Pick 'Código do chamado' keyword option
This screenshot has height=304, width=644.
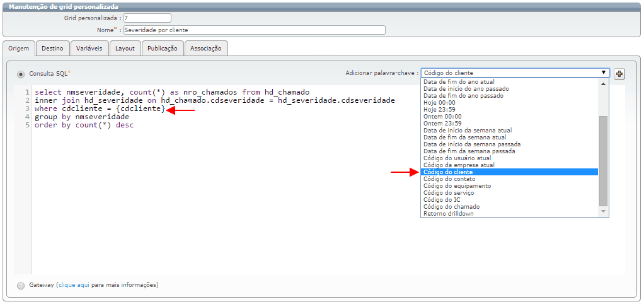pos(451,207)
